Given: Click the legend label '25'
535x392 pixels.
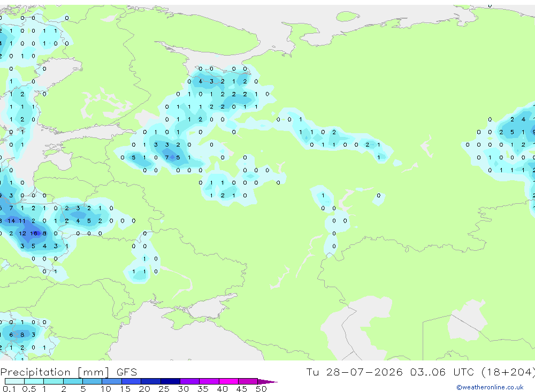Looking at the screenshot, I should (x=164, y=389).
